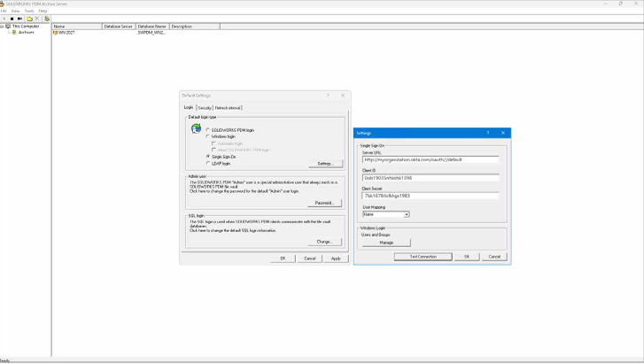Collapse the This Computer tree node
Image resolution: width=644 pixels, height=364 pixels.
pos(2,27)
